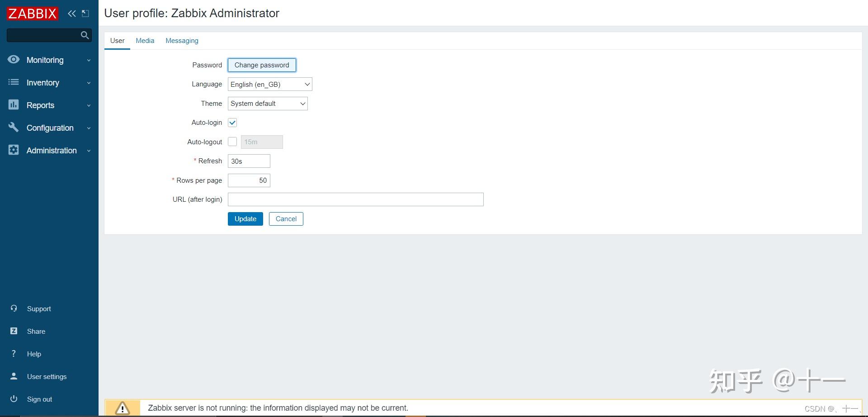Open the Language dropdown
Screen dimensions: 868x417
270,84
